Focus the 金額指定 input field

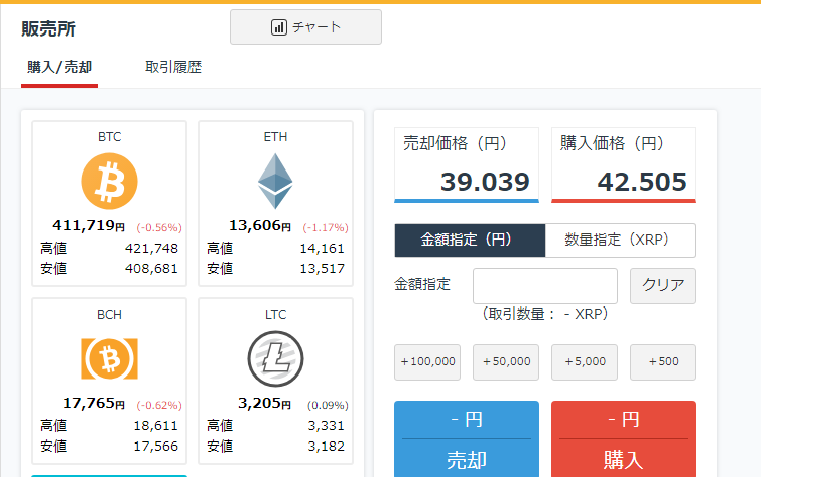tap(545, 286)
